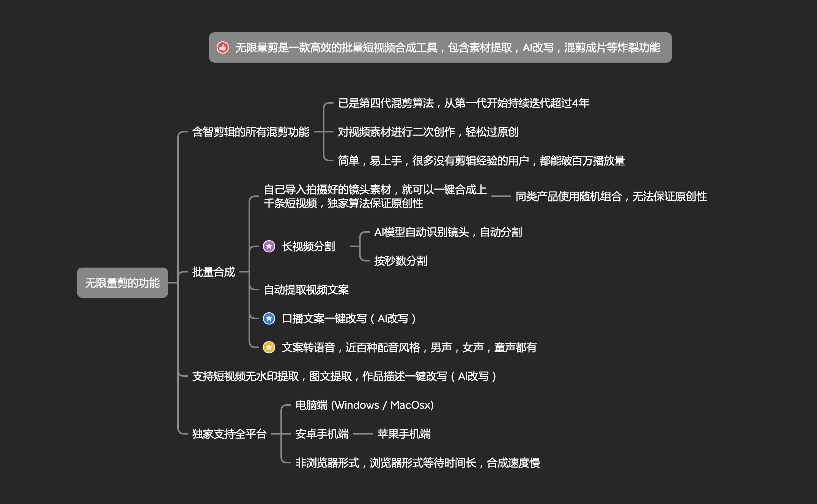Screen dimensions: 817x504
Task: Select the 含智剪辑的所有混剪功能 node
Action: [x=250, y=132]
